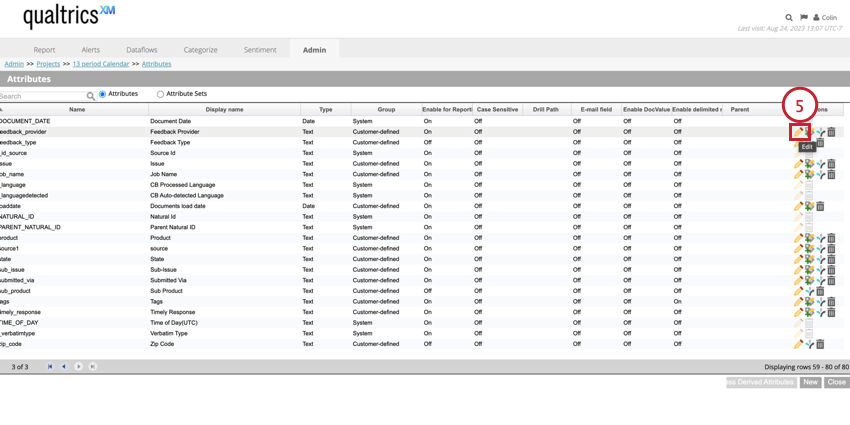Click into the attribute Search field
This screenshot has height=425, width=850.
pos(42,96)
